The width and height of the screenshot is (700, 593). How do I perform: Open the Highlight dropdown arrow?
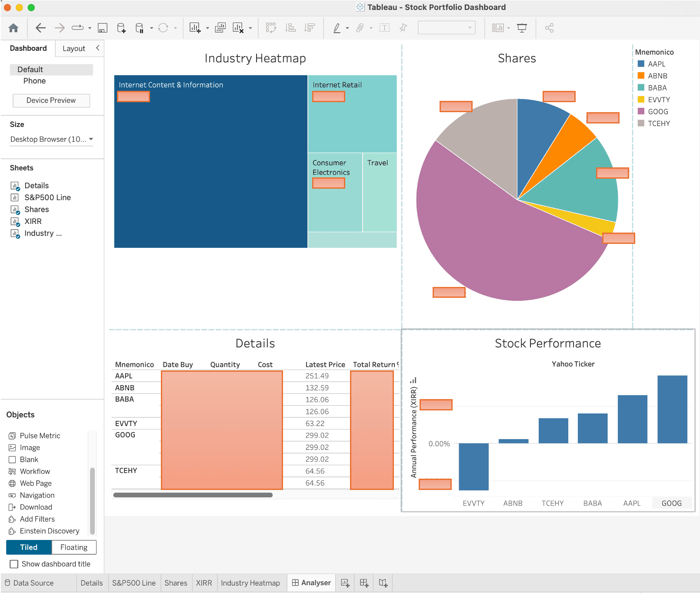coord(347,28)
